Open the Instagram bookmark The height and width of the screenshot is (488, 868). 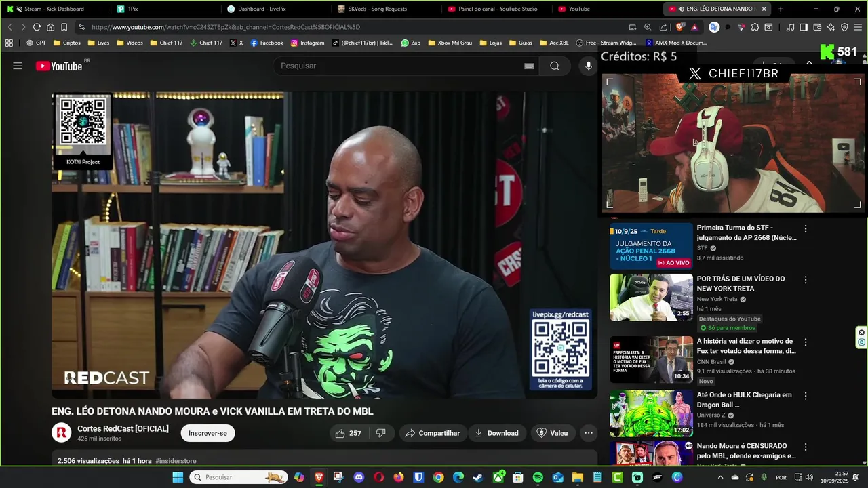point(307,43)
